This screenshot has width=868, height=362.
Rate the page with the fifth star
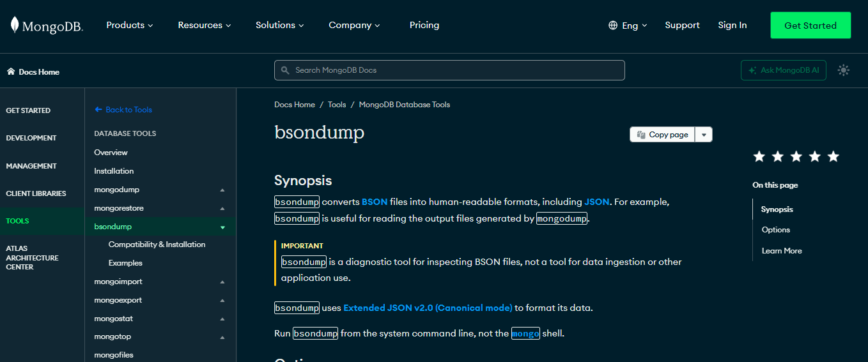[833, 156]
